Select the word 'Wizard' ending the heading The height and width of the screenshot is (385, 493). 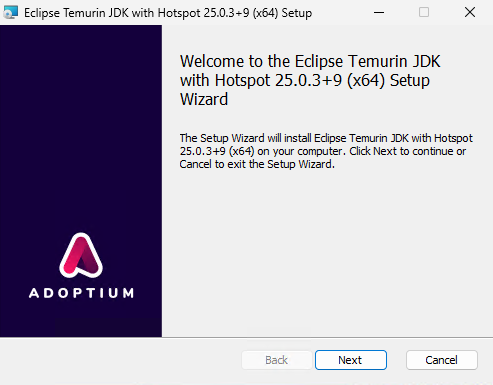(x=204, y=99)
